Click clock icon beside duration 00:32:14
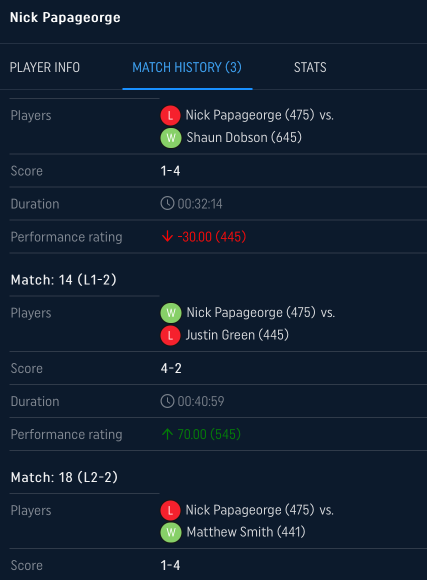 click(x=167, y=203)
